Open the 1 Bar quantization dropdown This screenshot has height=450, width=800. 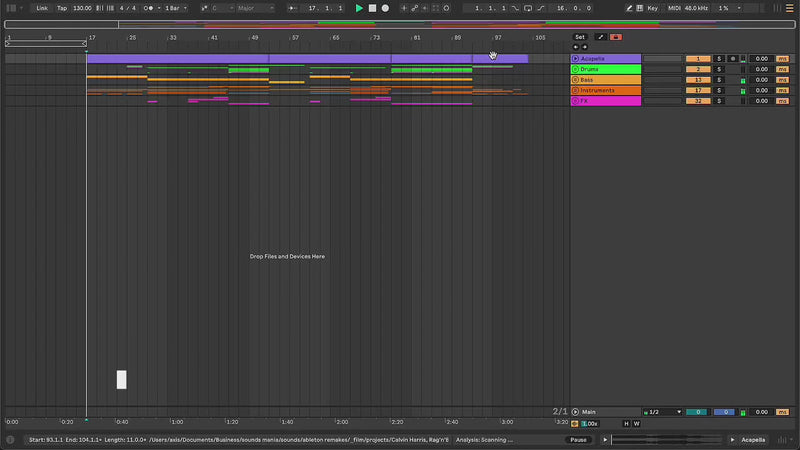click(175, 8)
